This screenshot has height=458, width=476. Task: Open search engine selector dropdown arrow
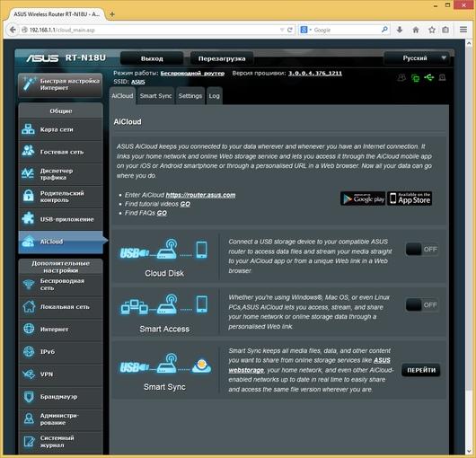tap(311, 30)
